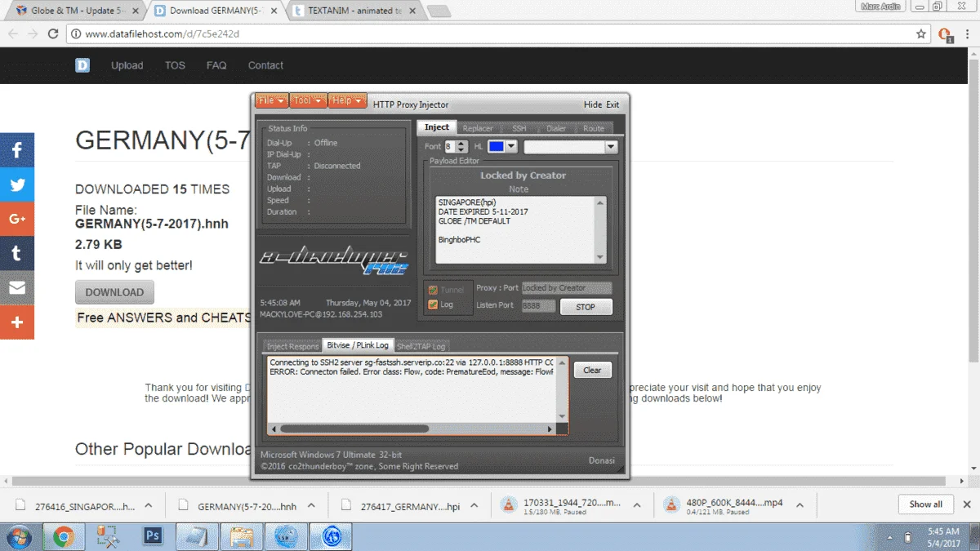Toggle the Tunnel checkbox in the injector
The image size is (980, 551).
(x=433, y=290)
